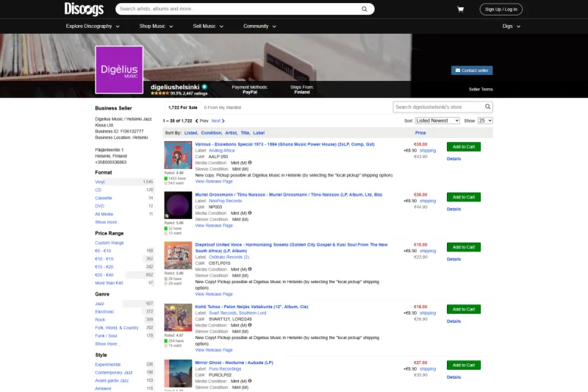Screen dimensions: 588x392
Task: Expand Sell Music menu
Action: click(208, 26)
